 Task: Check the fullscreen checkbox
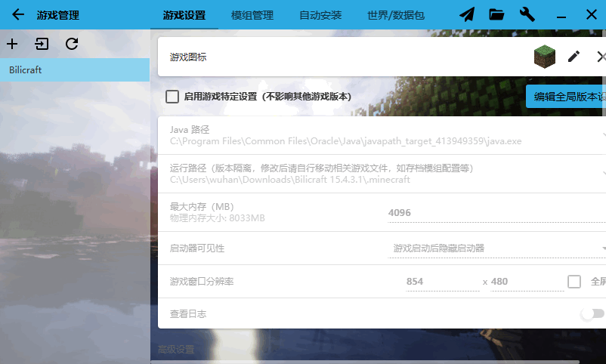pyautogui.click(x=574, y=282)
